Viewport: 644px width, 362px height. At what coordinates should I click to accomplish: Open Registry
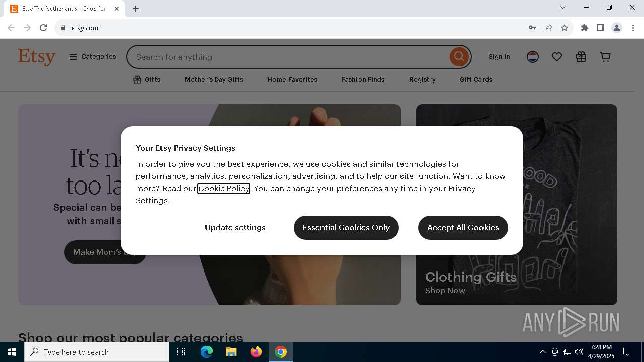point(422,79)
